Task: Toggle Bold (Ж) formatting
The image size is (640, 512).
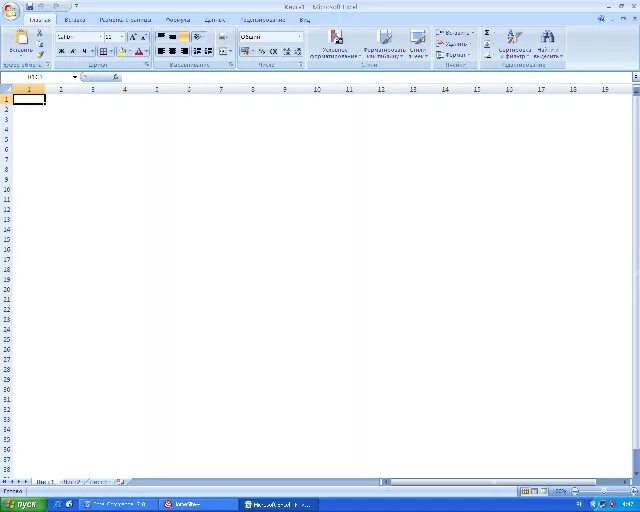Action: (62, 51)
